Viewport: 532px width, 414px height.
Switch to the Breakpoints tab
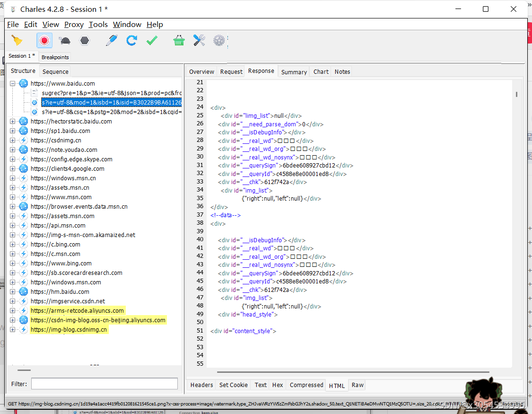pyautogui.click(x=55, y=57)
